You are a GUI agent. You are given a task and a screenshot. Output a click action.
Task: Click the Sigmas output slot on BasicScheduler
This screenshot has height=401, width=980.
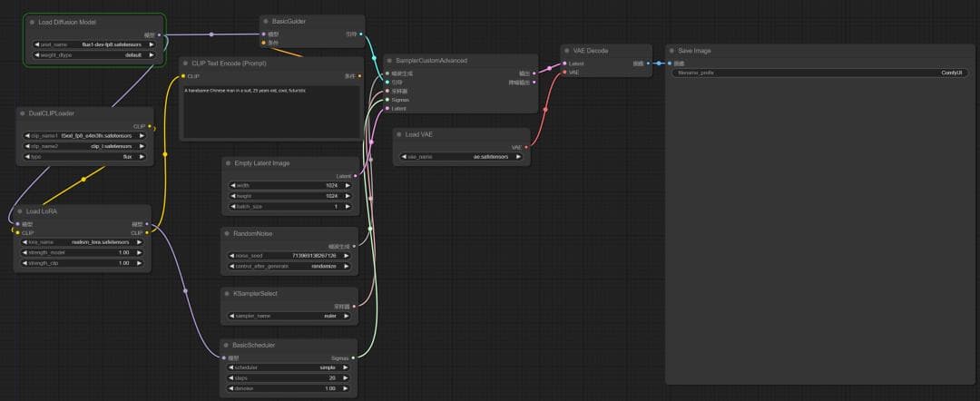click(x=353, y=357)
